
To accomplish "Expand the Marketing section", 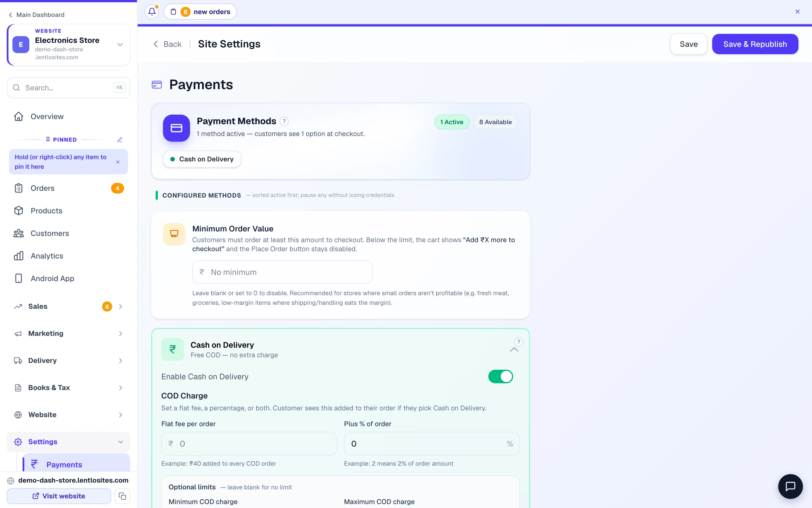I will coord(69,333).
